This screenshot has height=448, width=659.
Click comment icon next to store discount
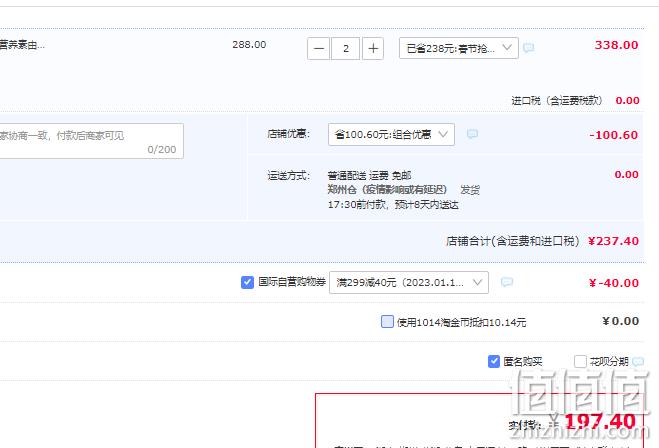coord(472,134)
